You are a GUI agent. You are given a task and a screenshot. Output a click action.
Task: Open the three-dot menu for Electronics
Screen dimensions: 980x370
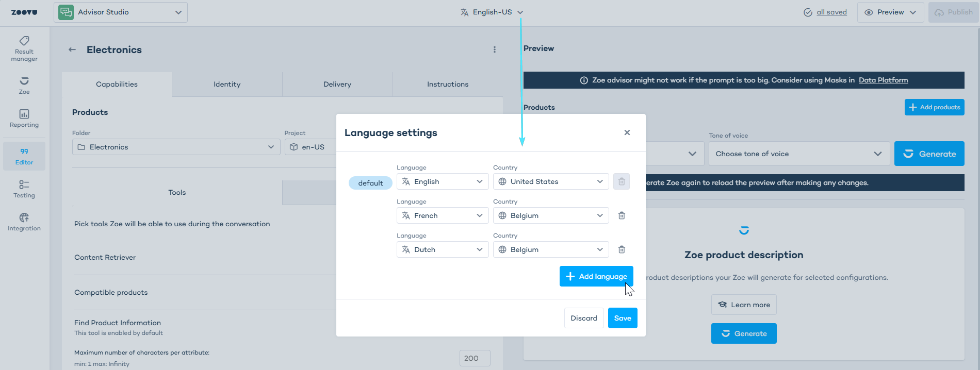[x=495, y=49]
